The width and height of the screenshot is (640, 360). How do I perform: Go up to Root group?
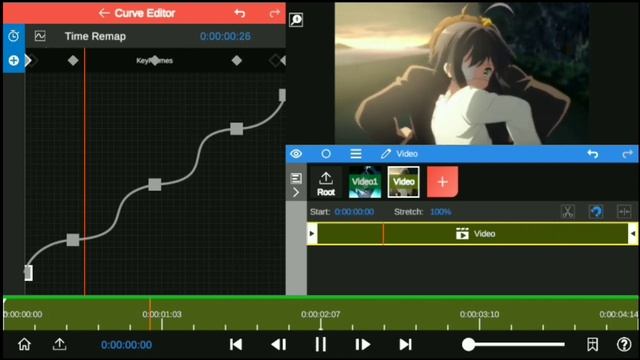point(326,184)
